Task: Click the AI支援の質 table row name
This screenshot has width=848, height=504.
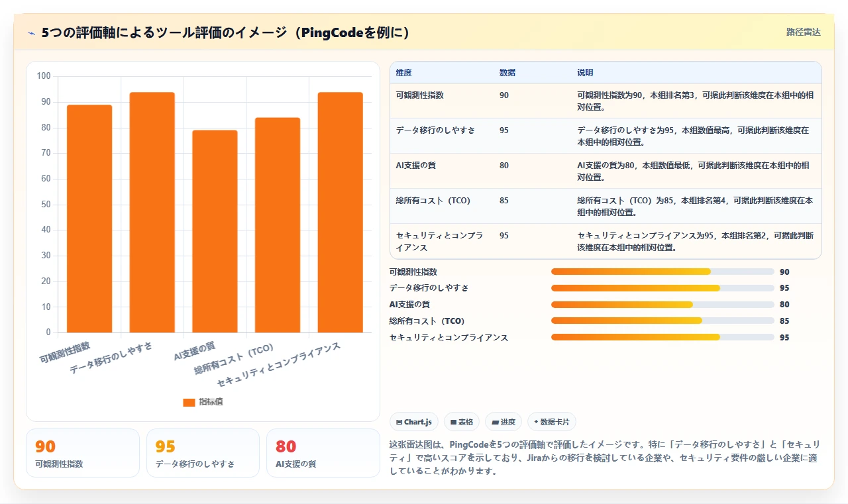Action: (416, 166)
